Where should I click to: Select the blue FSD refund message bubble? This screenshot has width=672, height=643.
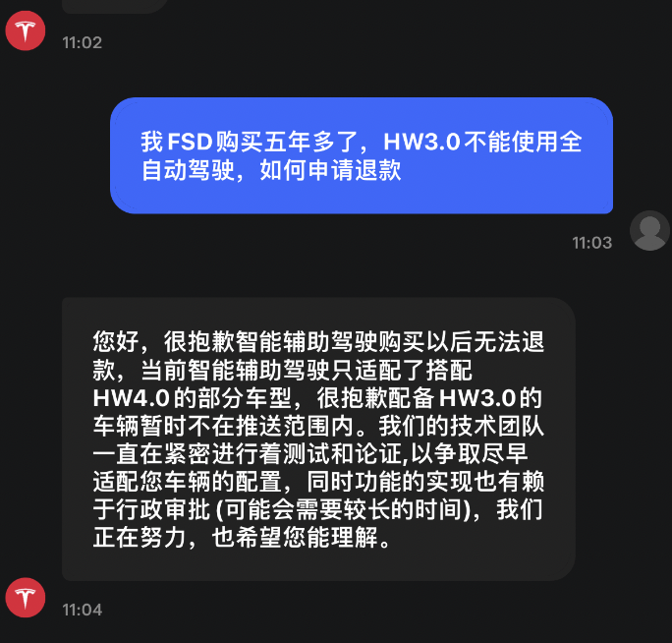click(x=362, y=155)
